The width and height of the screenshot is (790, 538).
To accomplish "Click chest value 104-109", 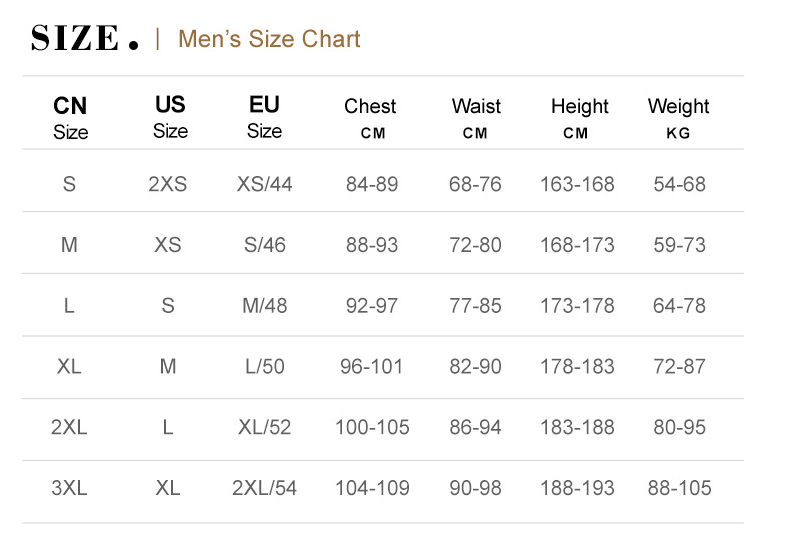I will pyautogui.click(x=372, y=488).
